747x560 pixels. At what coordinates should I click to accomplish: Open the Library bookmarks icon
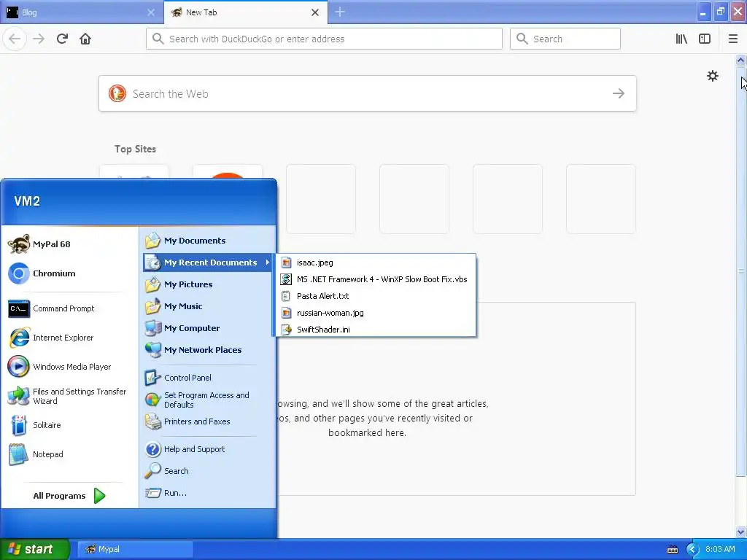pyautogui.click(x=681, y=39)
